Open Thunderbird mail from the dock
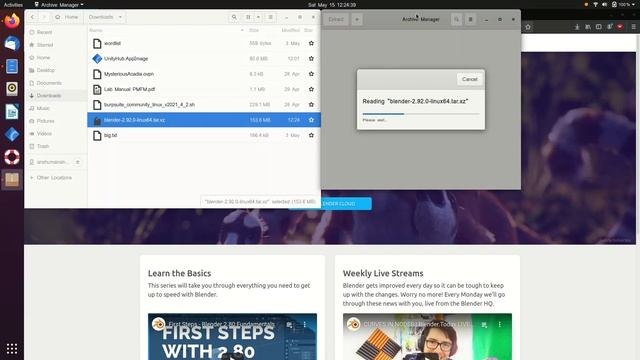This screenshot has width=640, height=360. tap(12, 43)
